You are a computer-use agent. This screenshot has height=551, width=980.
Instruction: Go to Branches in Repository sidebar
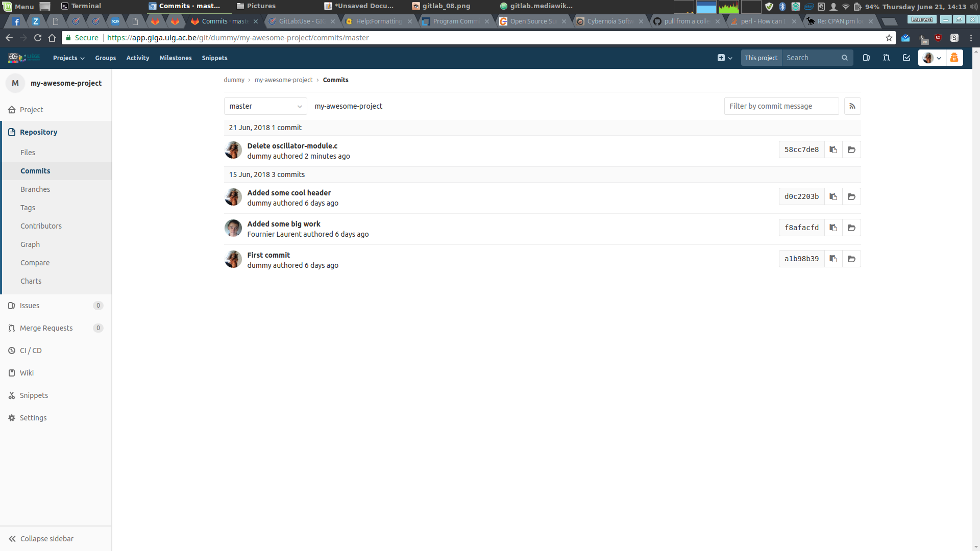(x=35, y=189)
